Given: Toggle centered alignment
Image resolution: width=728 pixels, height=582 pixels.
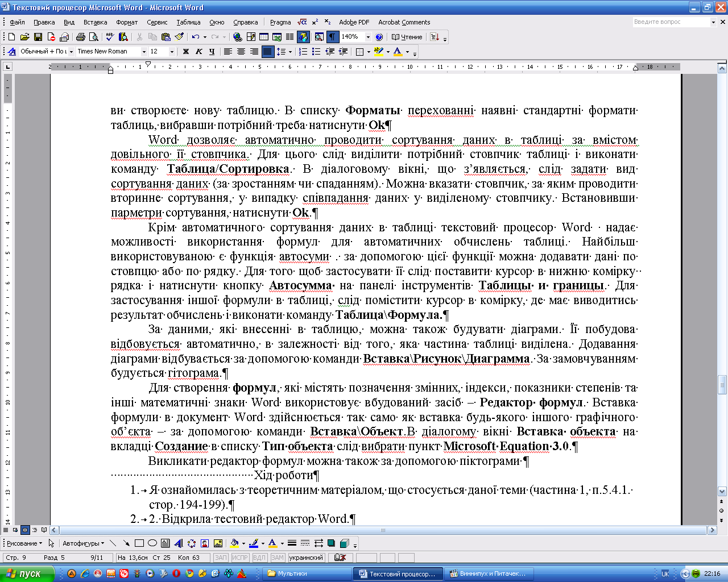Looking at the screenshot, I should point(241,52).
